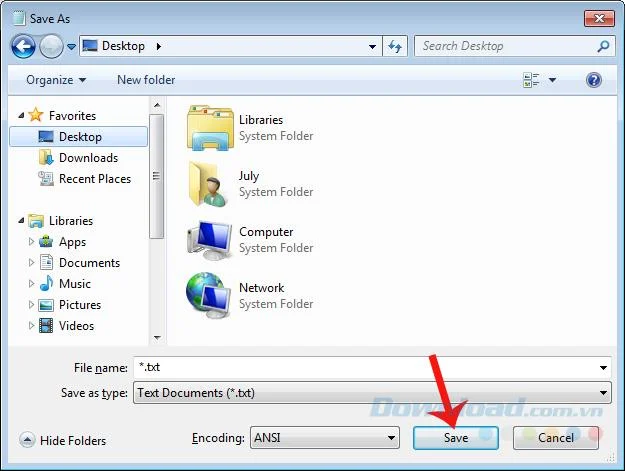This screenshot has width=625, height=471.
Task: Open the Encoding ANSI dropdown
Action: tap(325, 438)
